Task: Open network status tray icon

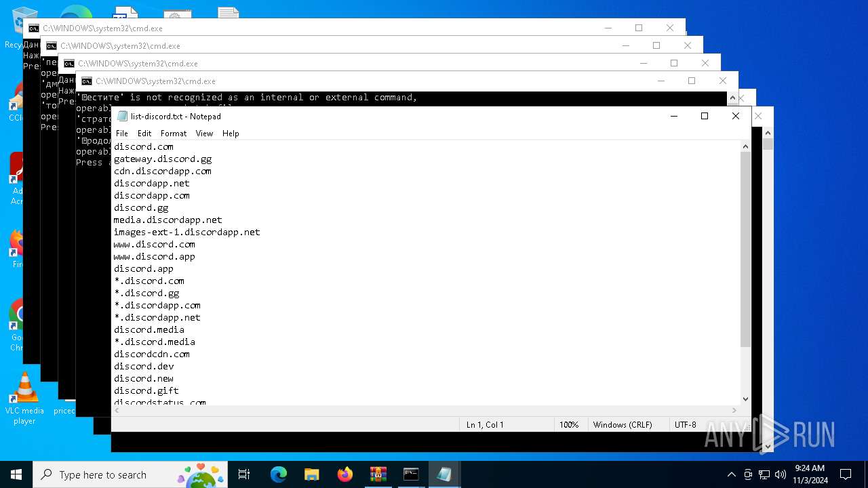Action: (764, 474)
